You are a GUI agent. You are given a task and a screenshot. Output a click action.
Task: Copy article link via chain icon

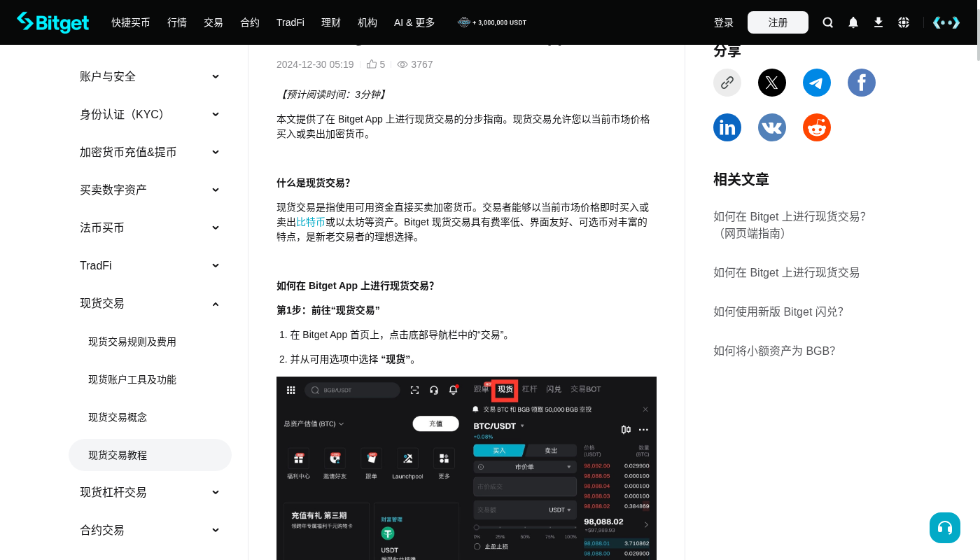coord(727,83)
